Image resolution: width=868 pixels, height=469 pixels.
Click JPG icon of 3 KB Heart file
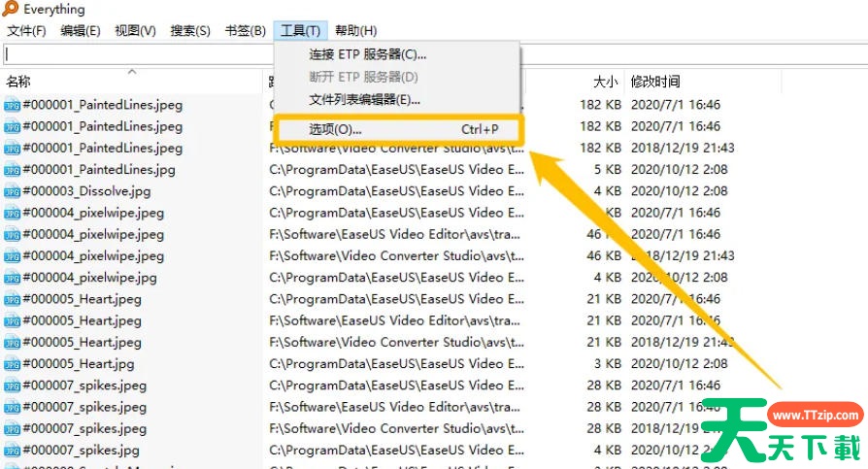tap(13, 364)
